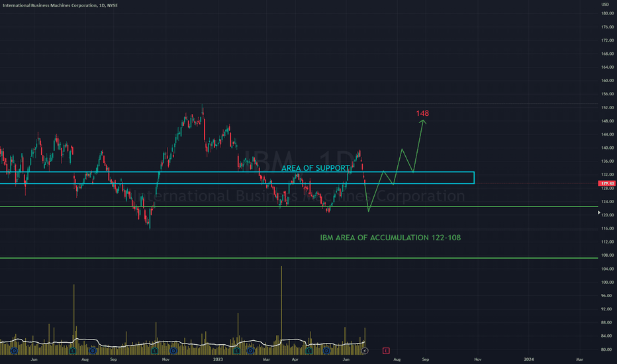Select the 'IBM AREA OF ACCUMULATION 122-108' text
Image resolution: width=617 pixels, height=364 pixels.
tap(391, 238)
